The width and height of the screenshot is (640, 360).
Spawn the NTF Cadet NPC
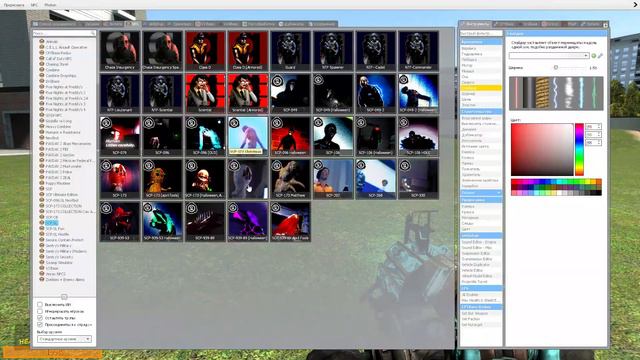(376, 51)
